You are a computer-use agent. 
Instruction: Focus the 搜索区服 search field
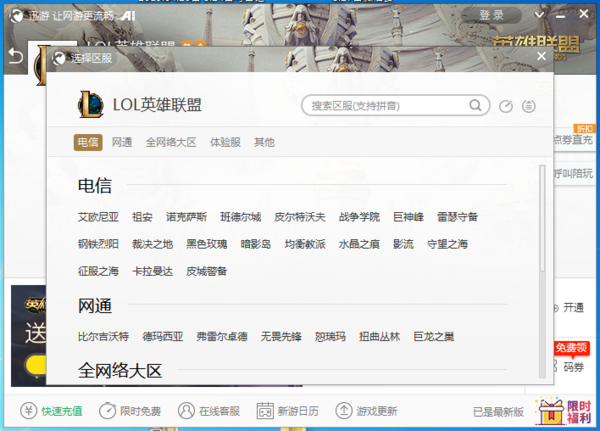click(x=395, y=105)
